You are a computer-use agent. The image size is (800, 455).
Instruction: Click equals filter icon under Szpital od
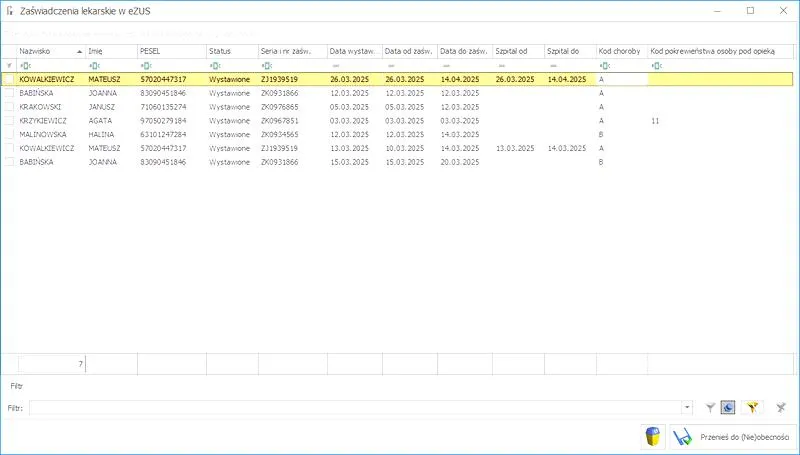click(502, 66)
